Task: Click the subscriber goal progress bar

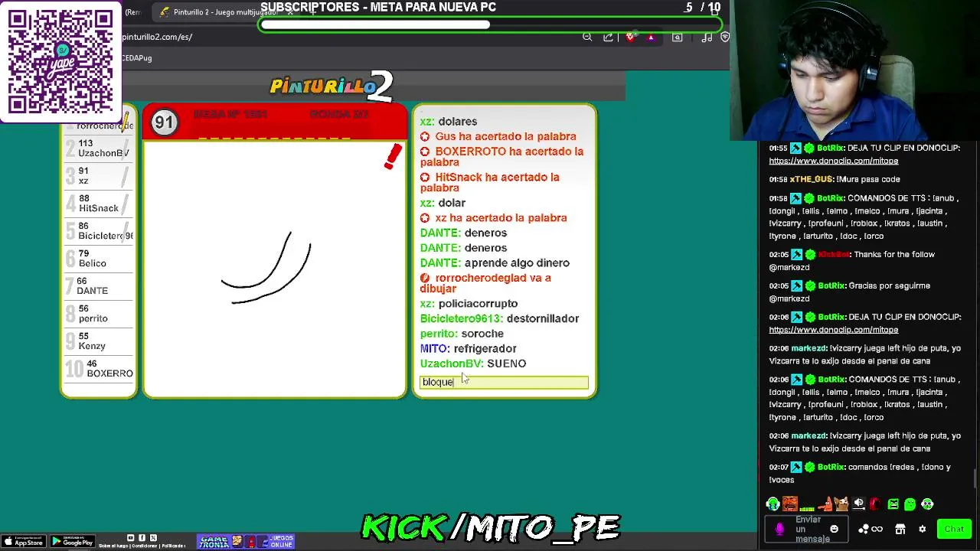Action: pyautogui.click(x=491, y=24)
